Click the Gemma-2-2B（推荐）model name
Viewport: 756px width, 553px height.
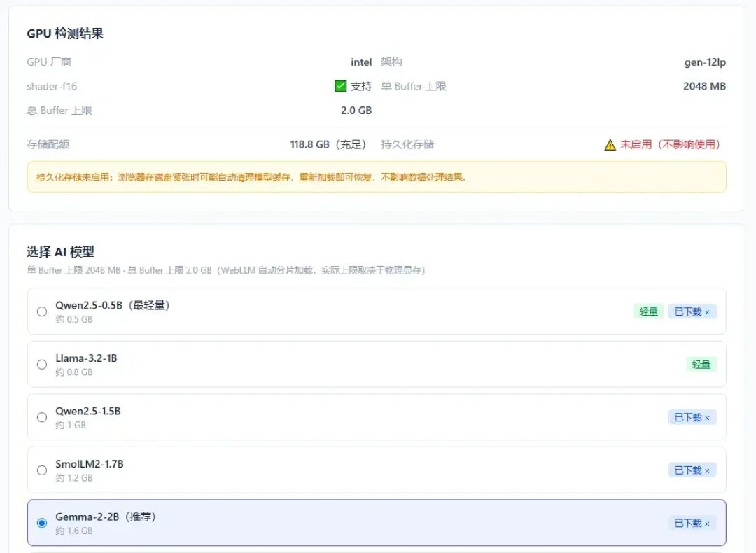[106, 517]
